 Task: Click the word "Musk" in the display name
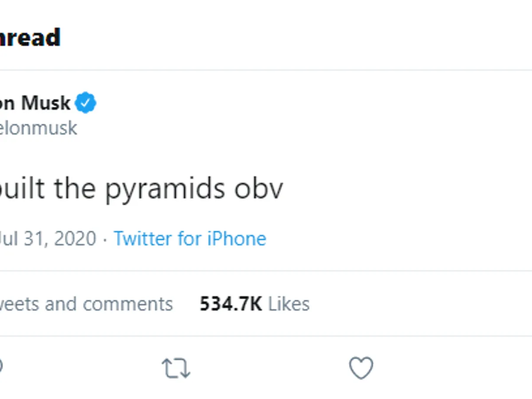tap(46, 103)
